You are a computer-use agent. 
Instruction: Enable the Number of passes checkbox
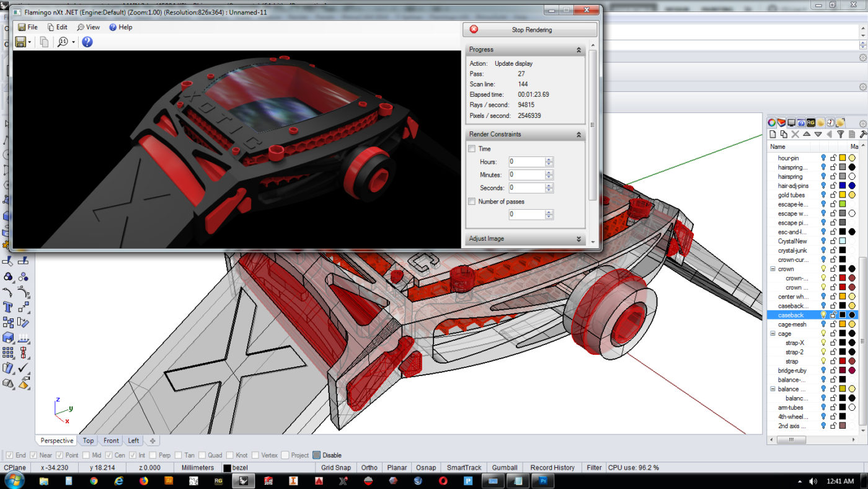(x=472, y=202)
